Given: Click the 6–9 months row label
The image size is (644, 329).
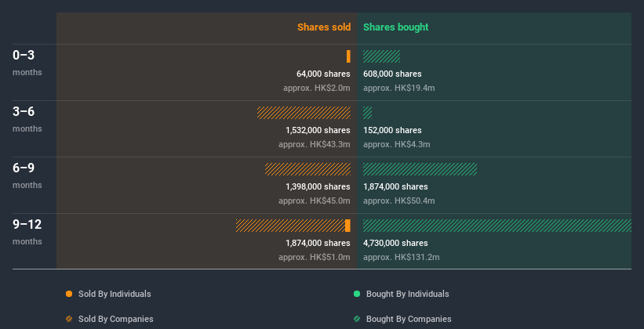Looking at the screenshot, I should 27,175.
